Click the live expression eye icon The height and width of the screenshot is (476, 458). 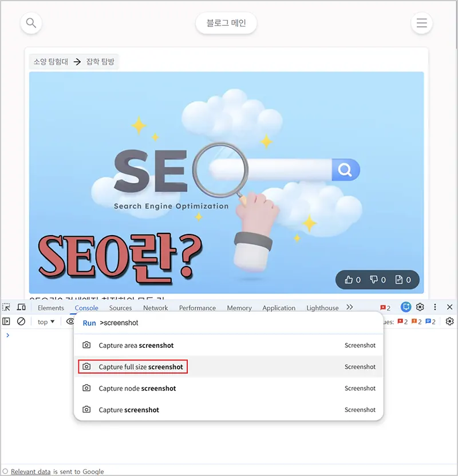tap(70, 322)
